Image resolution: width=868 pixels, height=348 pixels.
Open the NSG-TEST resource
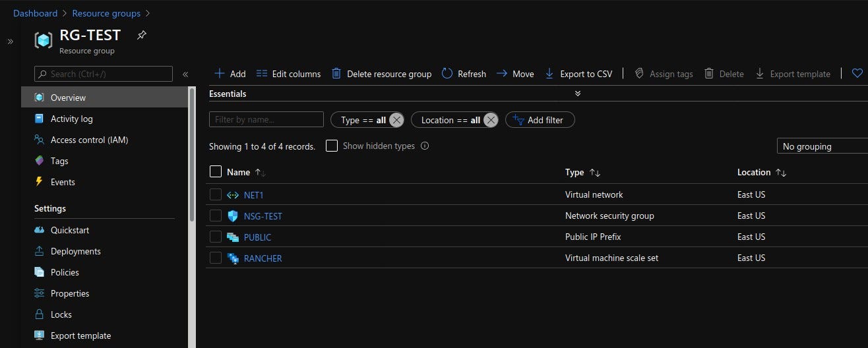263,216
